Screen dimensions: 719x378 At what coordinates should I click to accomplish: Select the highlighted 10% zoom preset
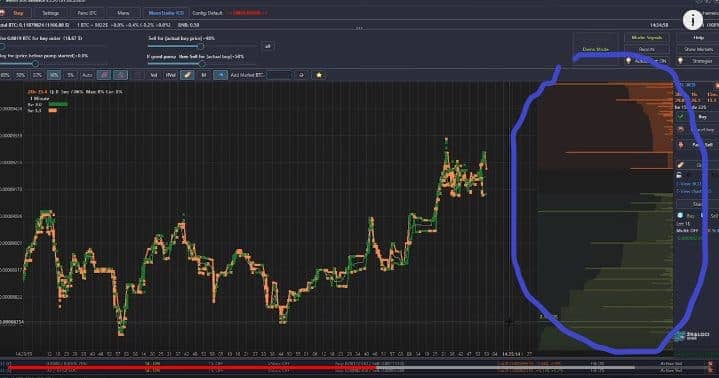[54, 75]
